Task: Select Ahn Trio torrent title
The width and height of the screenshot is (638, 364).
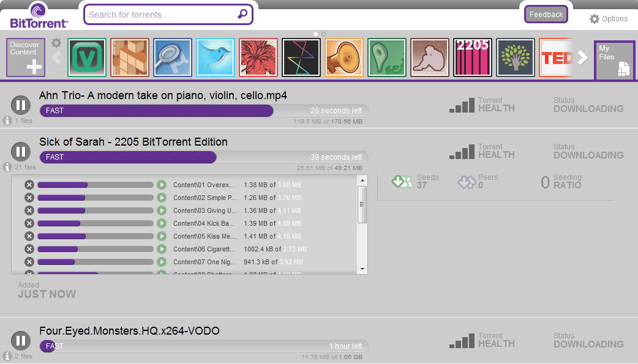Action: [x=163, y=95]
